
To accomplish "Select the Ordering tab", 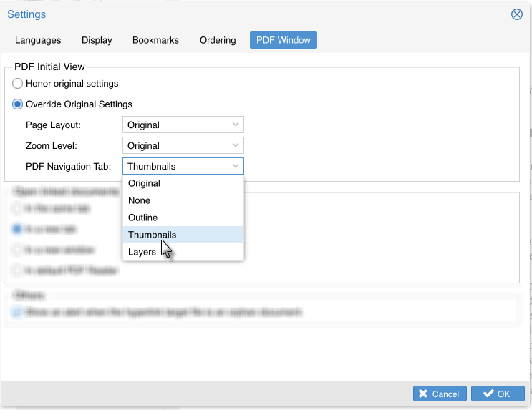I will click(218, 40).
